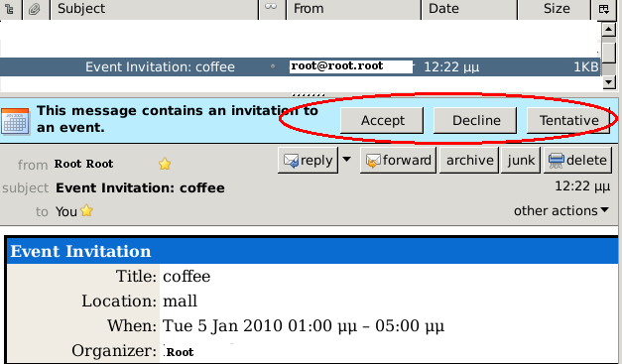Toggle read status dot on coffee message

[273, 66]
